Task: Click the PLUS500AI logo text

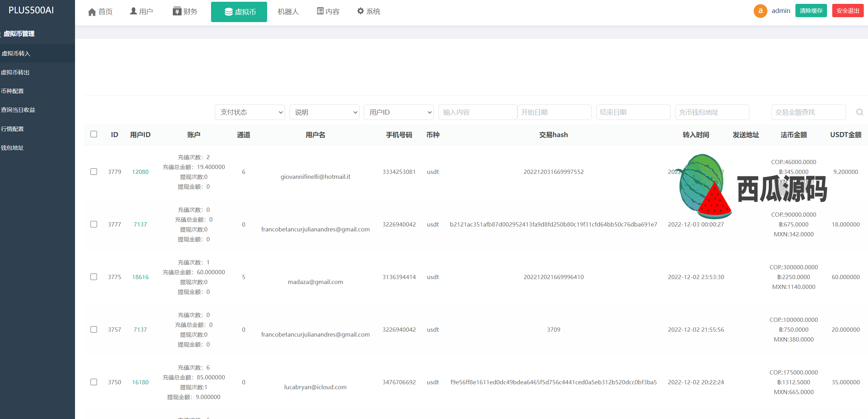Action: pyautogui.click(x=31, y=10)
